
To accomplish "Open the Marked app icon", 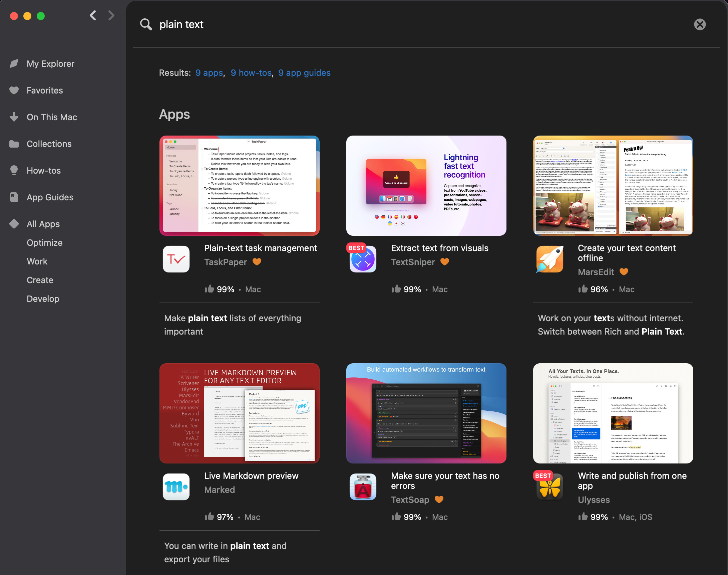I will [x=176, y=487].
